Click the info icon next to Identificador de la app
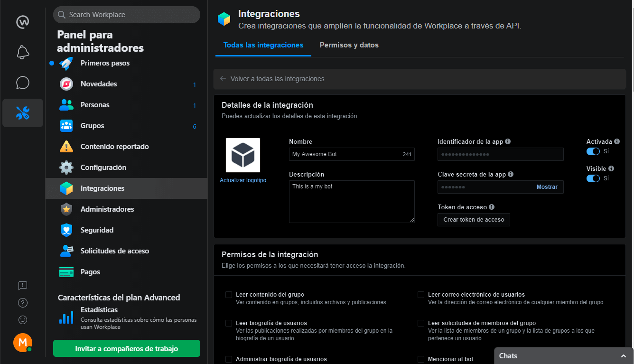634x364 pixels. coord(508,141)
